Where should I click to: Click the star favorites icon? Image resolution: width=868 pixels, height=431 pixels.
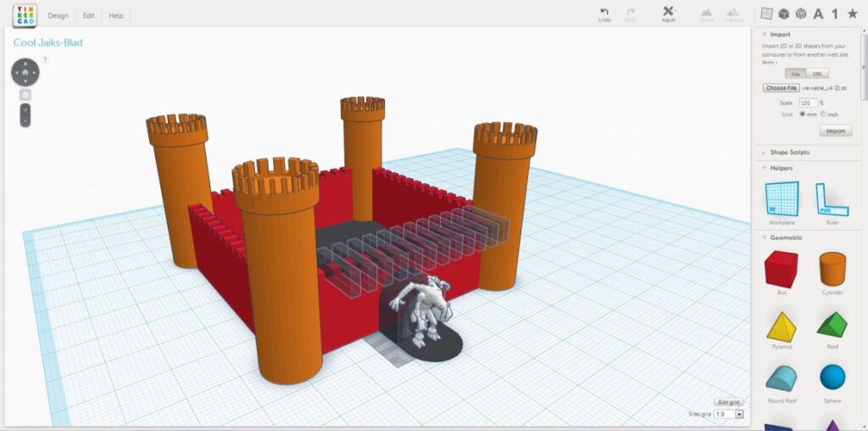click(x=853, y=14)
